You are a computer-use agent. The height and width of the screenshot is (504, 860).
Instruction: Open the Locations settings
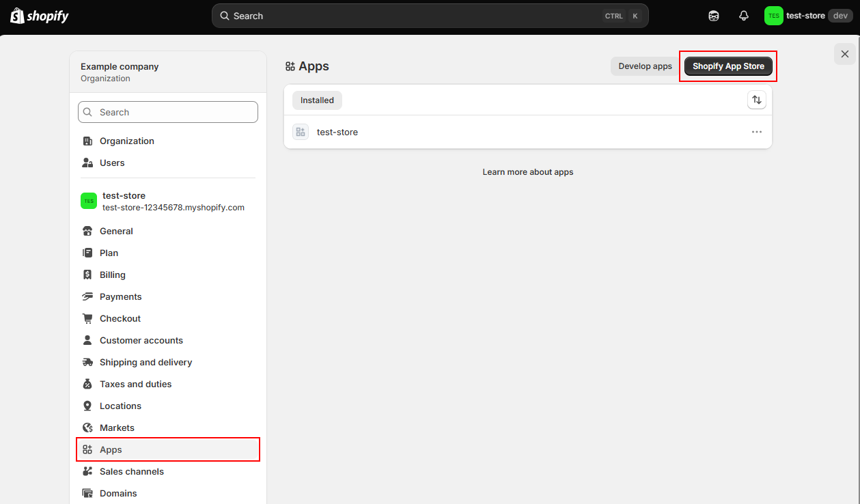tap(168, 406)
